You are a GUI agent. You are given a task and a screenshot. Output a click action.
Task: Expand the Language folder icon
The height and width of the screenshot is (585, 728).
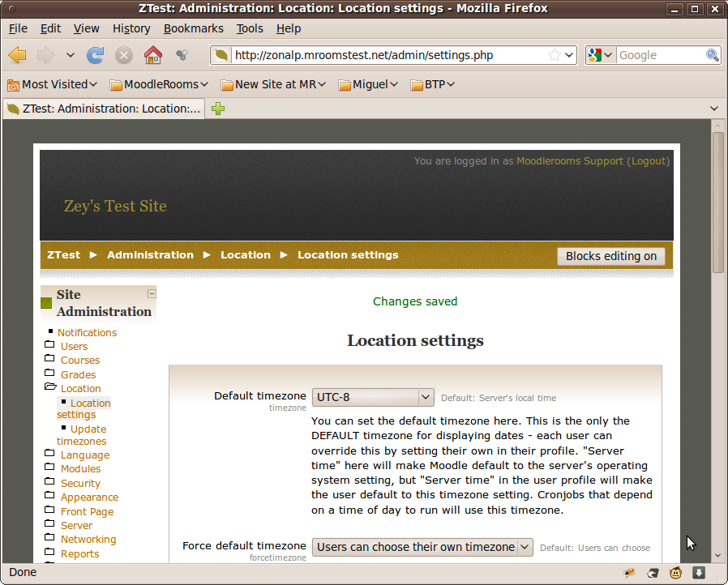tap(49, 453)
